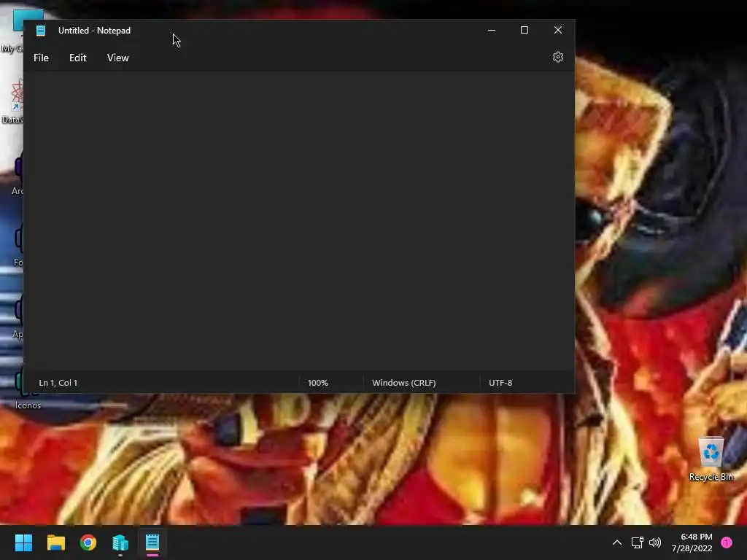The image size is (747, 560).
Task: Open the pink notification badge
Action: pos(727,542)
